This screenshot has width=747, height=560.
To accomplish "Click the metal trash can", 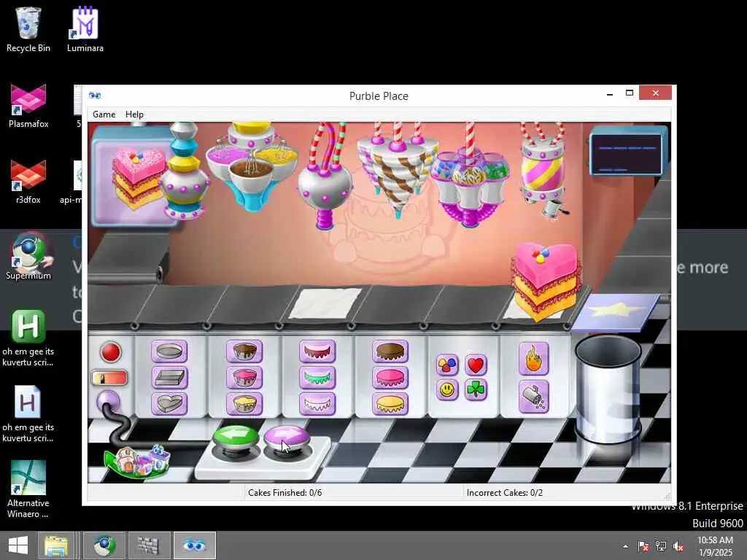I will tap(608, 389).
